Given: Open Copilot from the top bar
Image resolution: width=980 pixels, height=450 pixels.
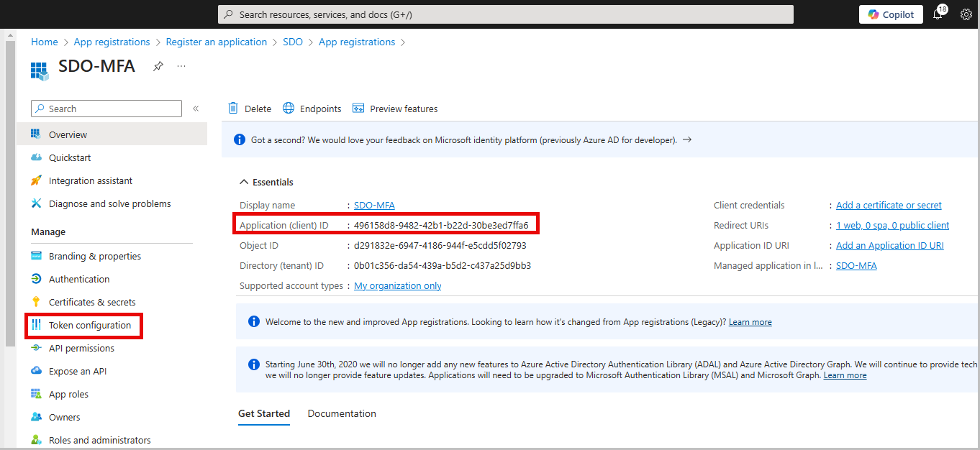Looking at the screenshot, I should coord(891,14).
